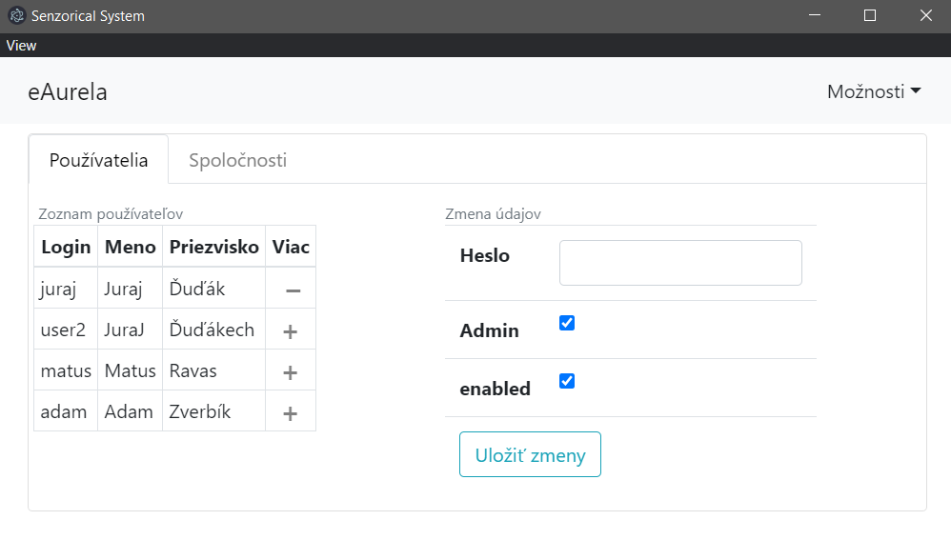The height and width of the screenshot is (560, 951).
Task: Save changes with Uložiť zmeny button
Action: 530,454
